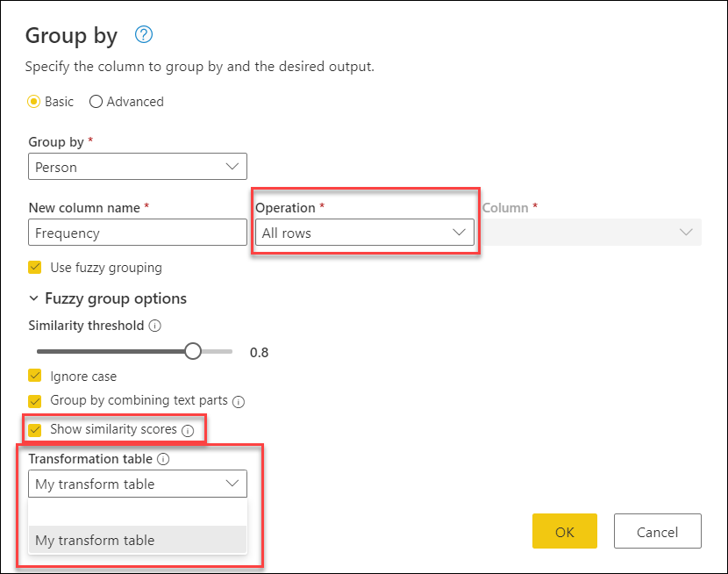Open info icon beside Group by combining text parts
Viewport: 728px width, 574px height.
coord(239,402)
